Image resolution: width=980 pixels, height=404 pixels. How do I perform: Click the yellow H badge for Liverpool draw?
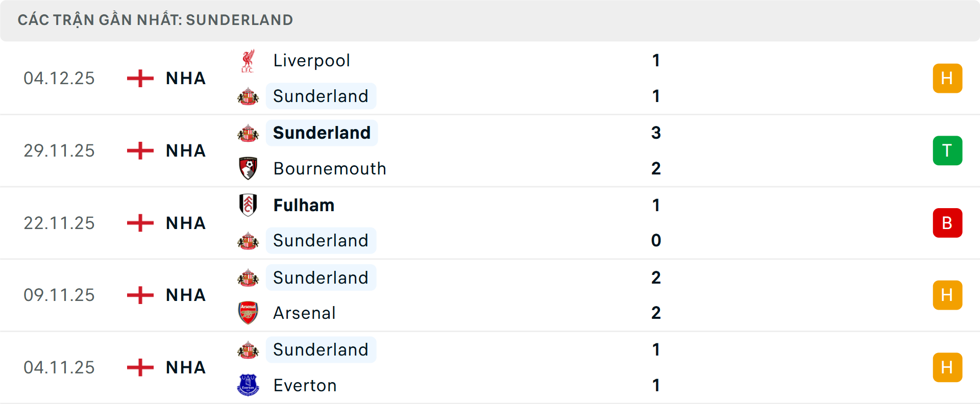pos(947,78)
